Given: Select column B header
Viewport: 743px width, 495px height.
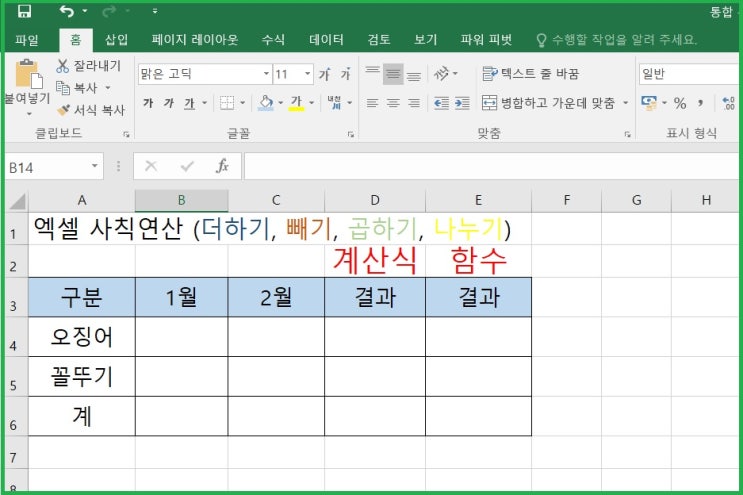Looking at the screenshot, I should pyautogui.click(x=181, y=201).
